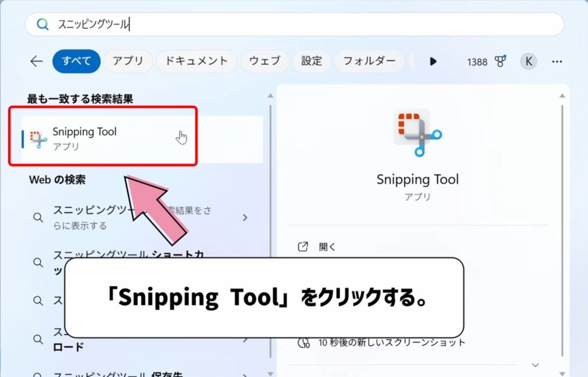Select the フォルダー search filter
This screenshot has height=377, width=588.
(369, 61)
